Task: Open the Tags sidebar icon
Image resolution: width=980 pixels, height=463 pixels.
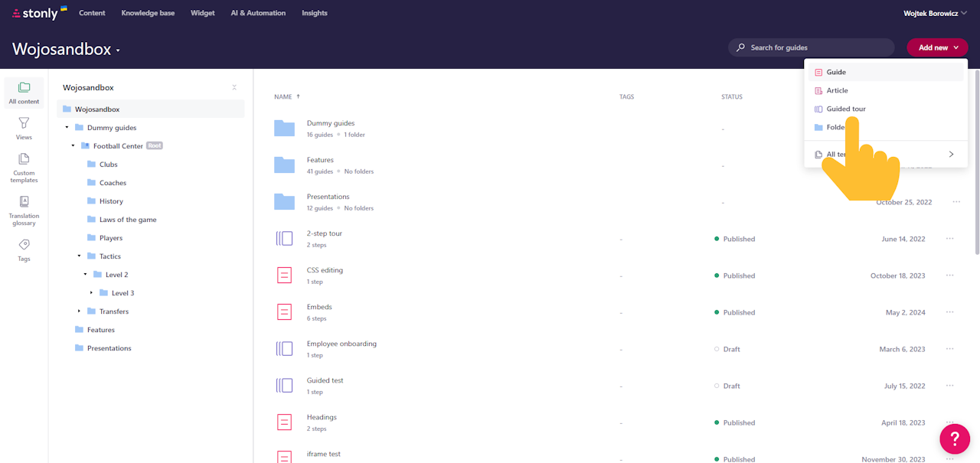Action: pos(24,245)
